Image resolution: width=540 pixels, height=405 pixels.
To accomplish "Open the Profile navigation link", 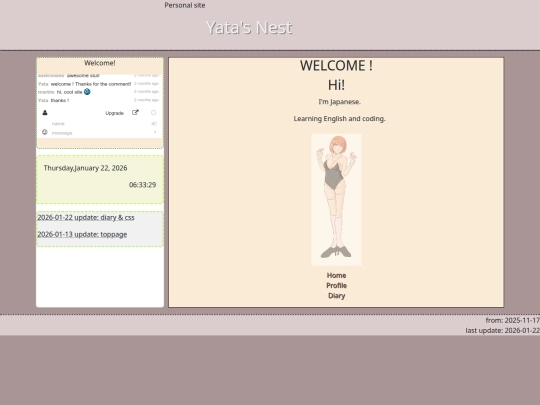I will pyautogui.click(x=336, y=285).
